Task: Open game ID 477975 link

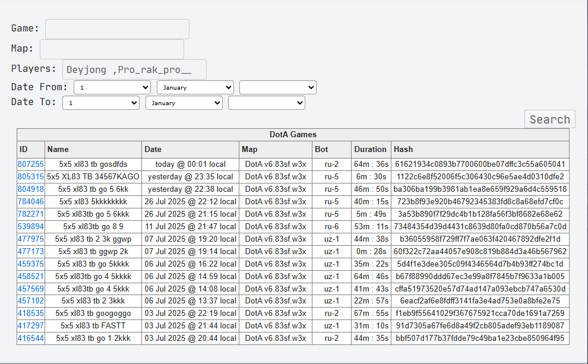Action: (x=31, y=239)
